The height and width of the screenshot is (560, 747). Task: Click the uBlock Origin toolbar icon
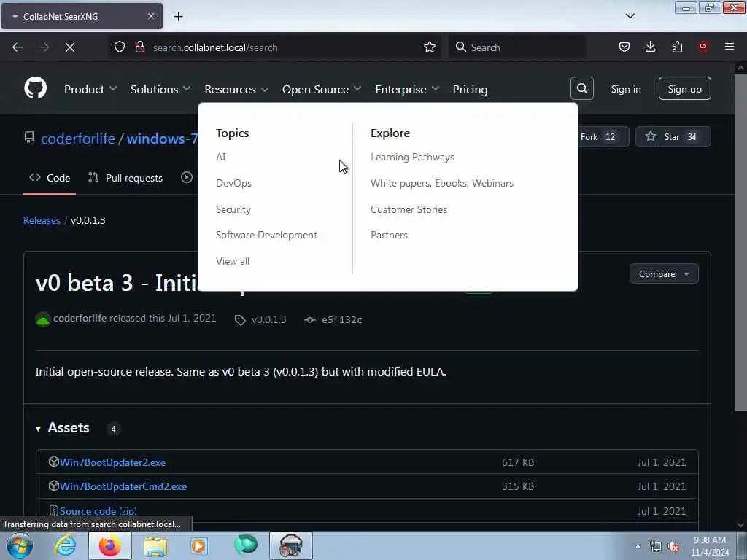click(x=703, y=47)
